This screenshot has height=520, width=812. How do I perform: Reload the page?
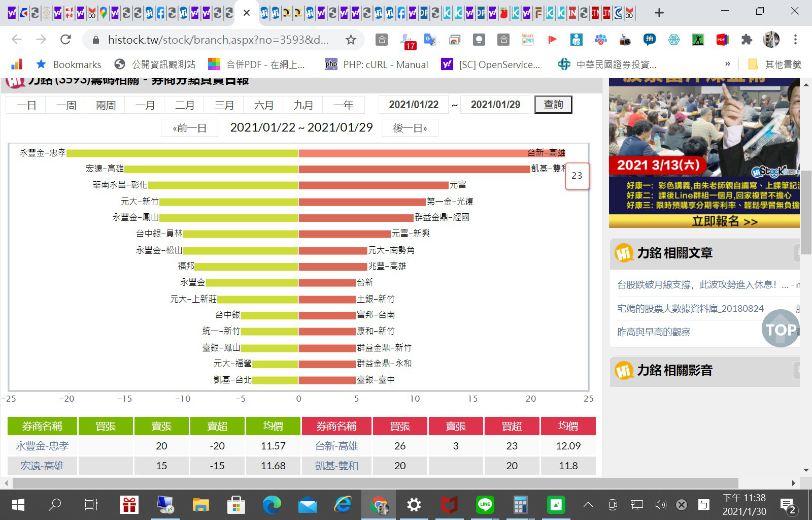65,40
